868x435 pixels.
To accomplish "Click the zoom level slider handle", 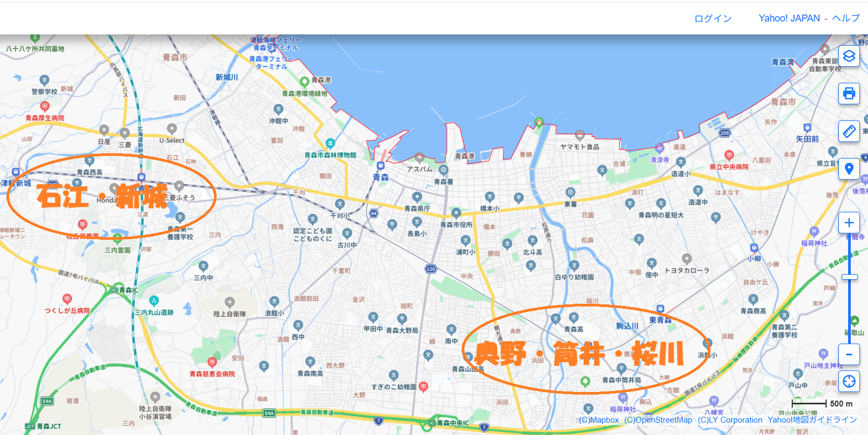I will [x=849, y=276].
